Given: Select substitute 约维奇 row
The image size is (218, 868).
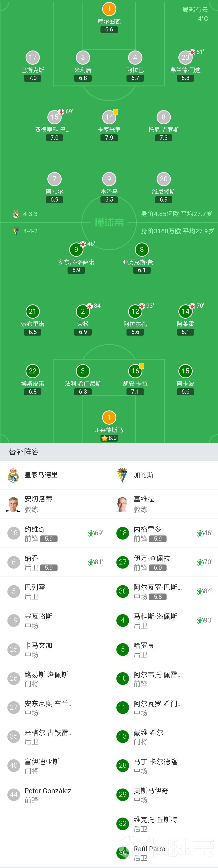Looking at the screenshot, I should point(54,533).
